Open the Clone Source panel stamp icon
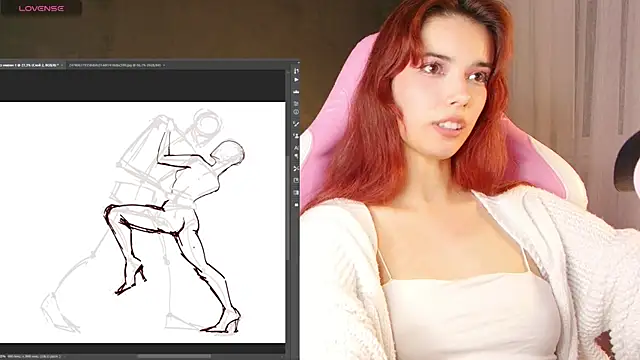The height and width of the screenshot is (360, 640). pyautogui.click(x=296, y=136)
